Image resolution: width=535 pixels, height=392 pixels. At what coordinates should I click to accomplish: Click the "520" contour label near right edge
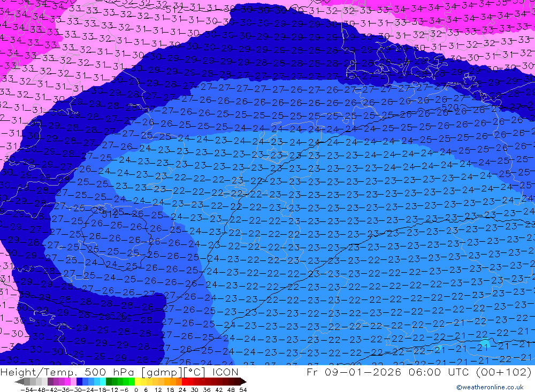click(450, 107)
